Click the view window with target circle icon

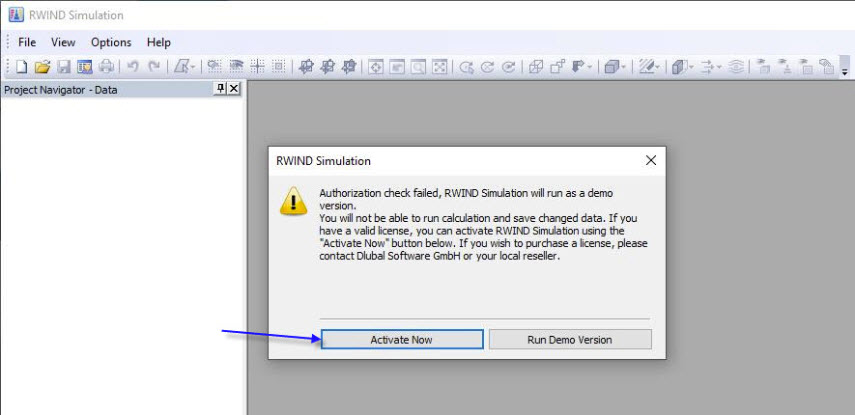(376, 67)
